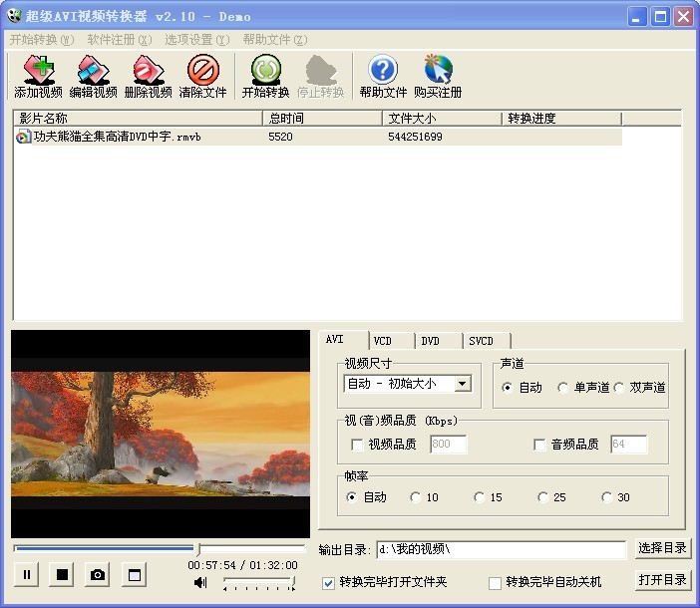Click the video preview thumbnail
Viewport: 700px width, 608px height.
coord(161,434)
